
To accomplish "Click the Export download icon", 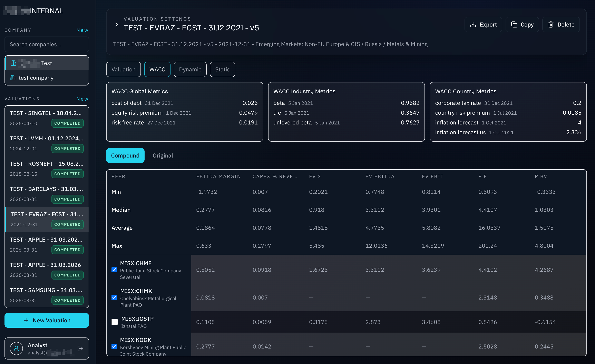I will point(473,25).
